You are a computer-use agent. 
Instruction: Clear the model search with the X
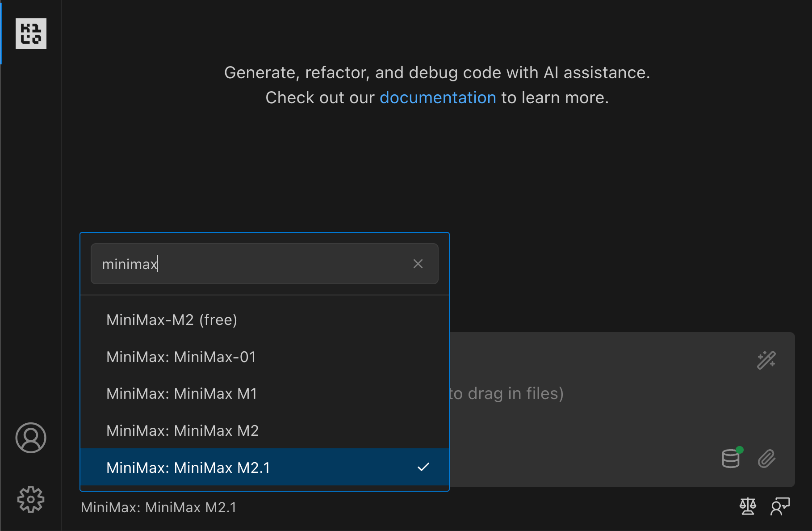(418, 264)
